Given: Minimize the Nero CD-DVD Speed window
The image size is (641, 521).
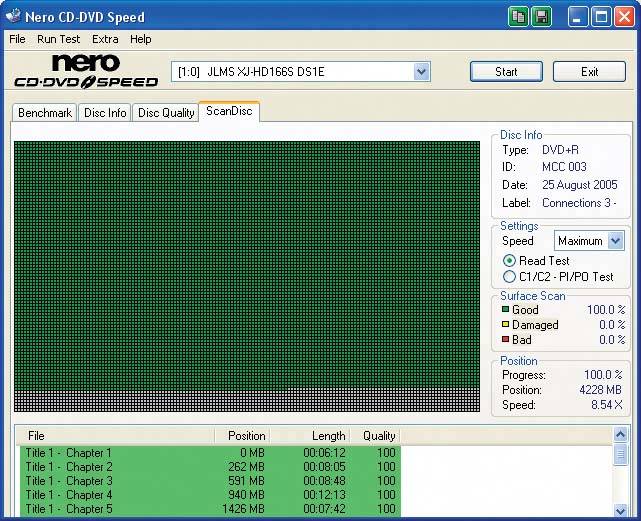Looking at the screenshot, I should [579, 17].
